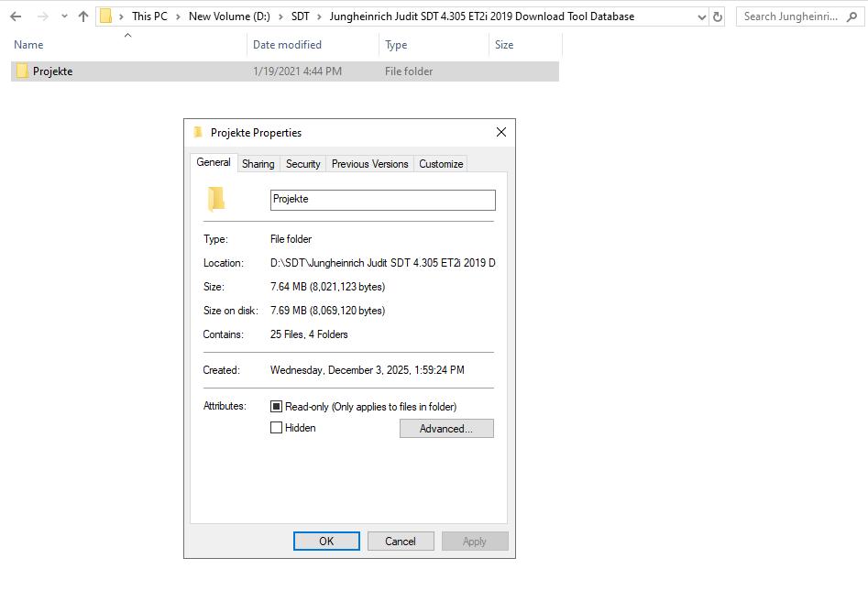Open the SDT breadcrumb folder
Image resolution: width=868 pixels, height=591 pixels.
(x=300, y=16)
